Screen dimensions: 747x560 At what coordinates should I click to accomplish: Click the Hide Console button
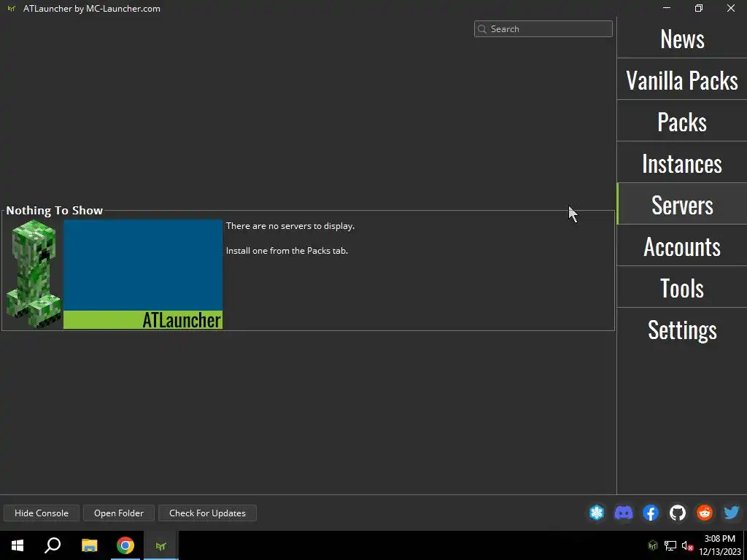click(x=42, y=513)
